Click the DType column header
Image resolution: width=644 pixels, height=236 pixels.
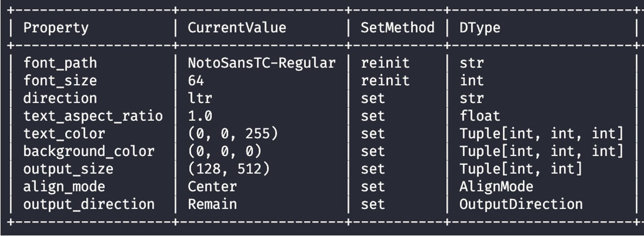tap(479, 28)
